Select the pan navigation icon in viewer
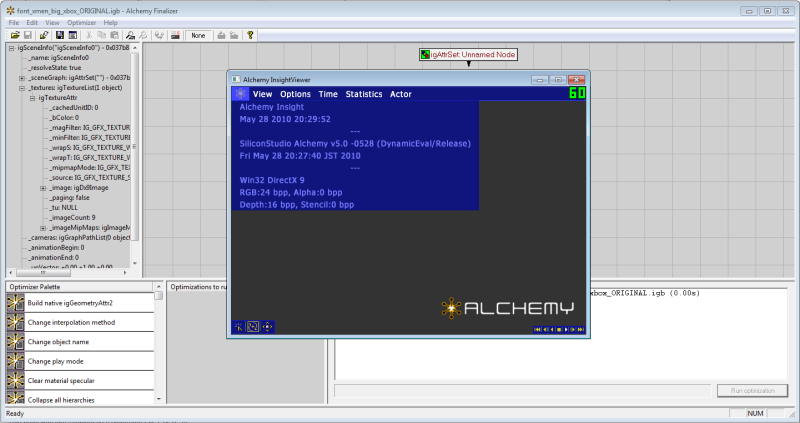This screenshot has width=800, height=423. coord(267,326)
